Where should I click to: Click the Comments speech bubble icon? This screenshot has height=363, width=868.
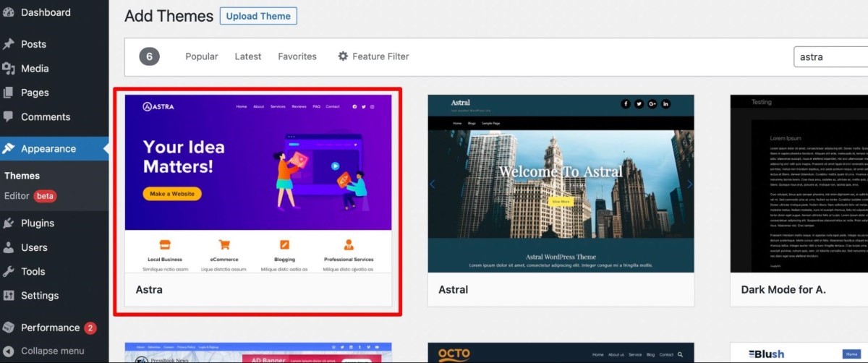point(9,117)
